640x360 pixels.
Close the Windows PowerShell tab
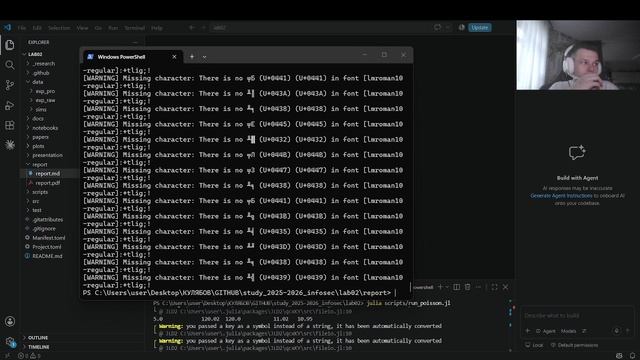coord(174,57)
